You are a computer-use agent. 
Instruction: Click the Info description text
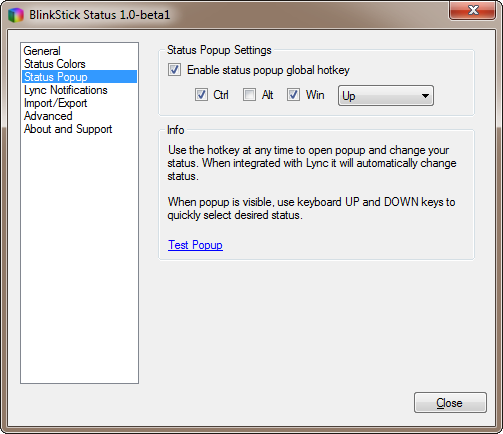click(x=312, y=183)
